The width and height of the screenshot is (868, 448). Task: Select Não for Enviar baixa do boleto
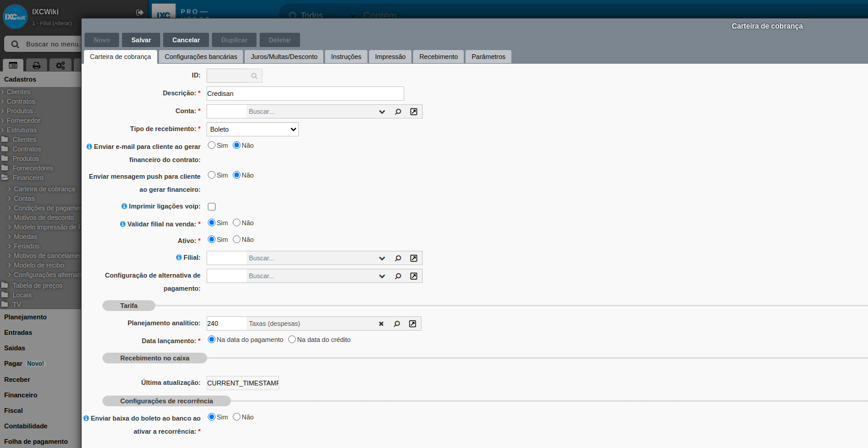(236, 416)
